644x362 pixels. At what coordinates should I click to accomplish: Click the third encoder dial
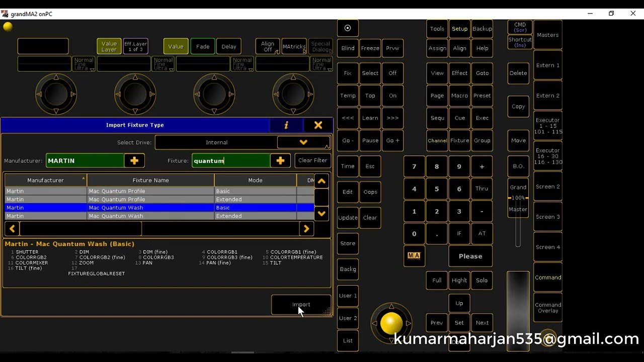pos(214,94)
